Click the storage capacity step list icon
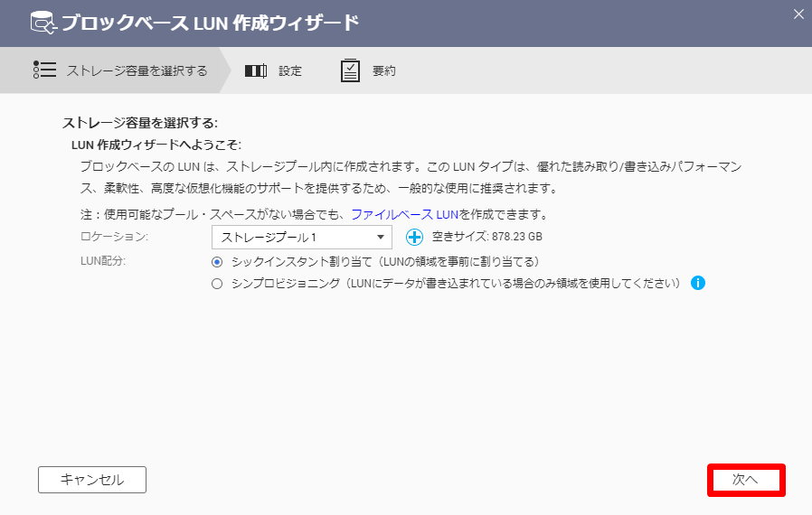The height and width of the screenshot is (515, 812). coord(44,70)
